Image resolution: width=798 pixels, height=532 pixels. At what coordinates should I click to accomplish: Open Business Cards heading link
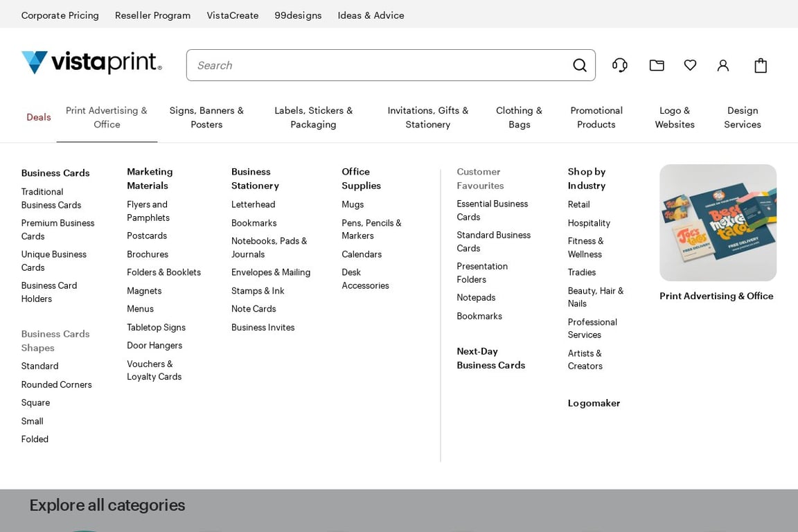pyautogui.click(x=55, y=173)
